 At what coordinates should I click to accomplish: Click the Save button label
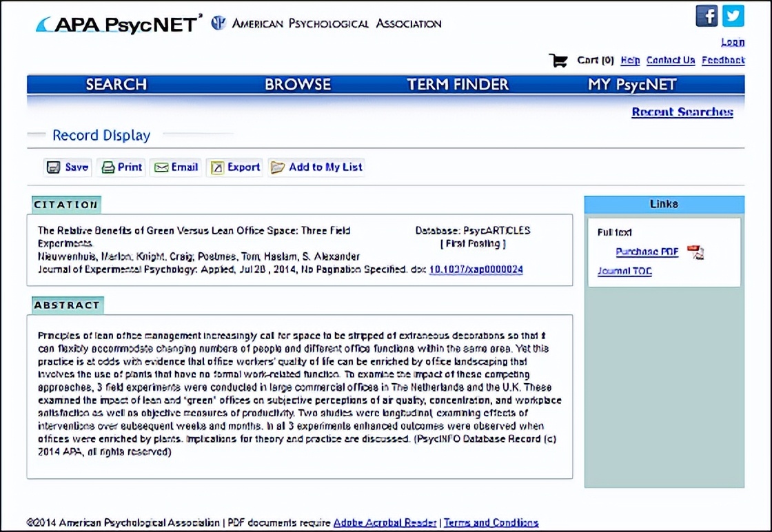click(77, 167)
